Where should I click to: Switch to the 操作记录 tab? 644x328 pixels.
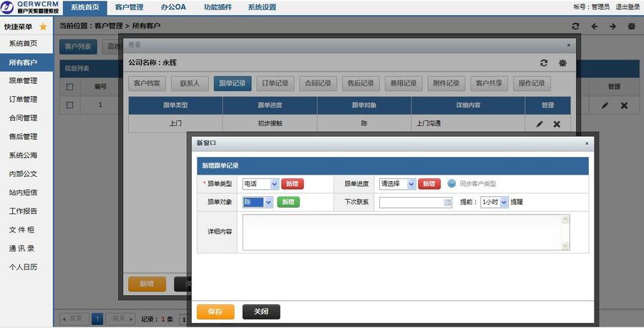pyautogui.click(x=532, y=83)
